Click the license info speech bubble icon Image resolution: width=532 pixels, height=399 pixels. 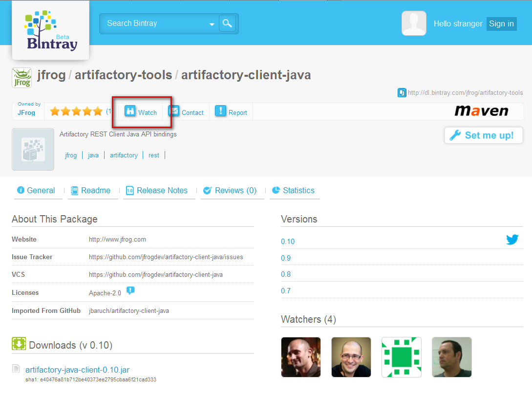pyautogui.click(x=130, y=290)
